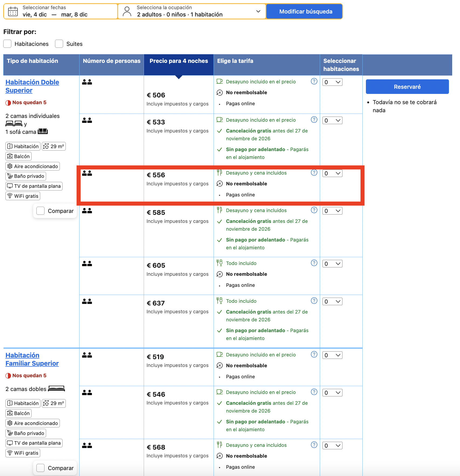
Task: Click the check-in date vie, 4 dic
Action: click(x=35, y=15)
